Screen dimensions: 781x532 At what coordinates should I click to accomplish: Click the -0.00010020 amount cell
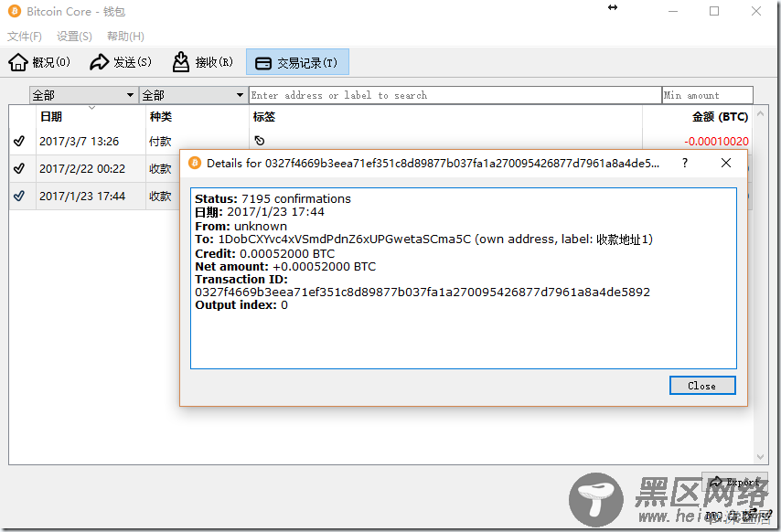pos(716,142)
